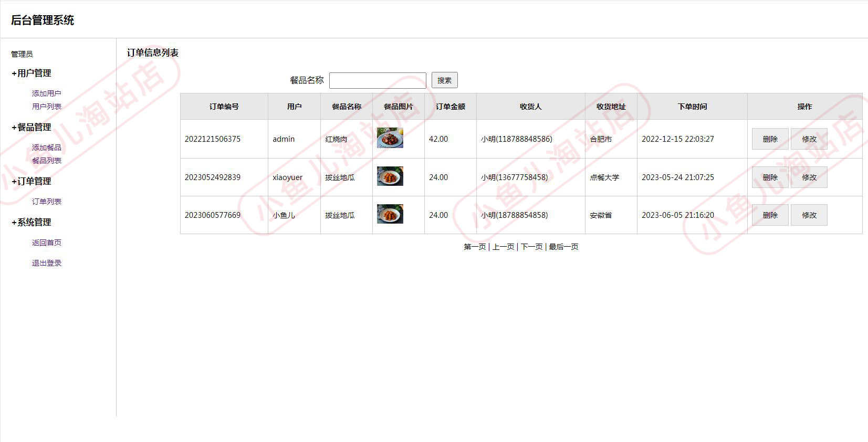
Task: Click the 管理员 label in sidebar
Action: 22,54
